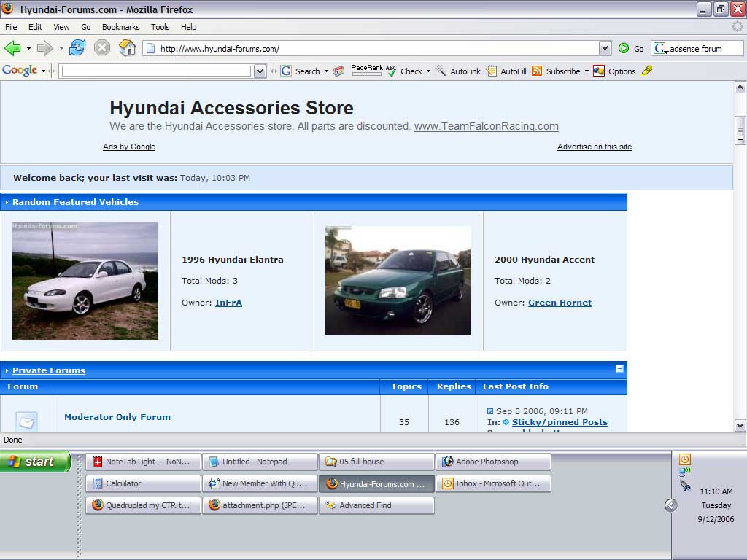Open owner Green Hornet's profile link

pyautogui.click(x=560, y=303)
